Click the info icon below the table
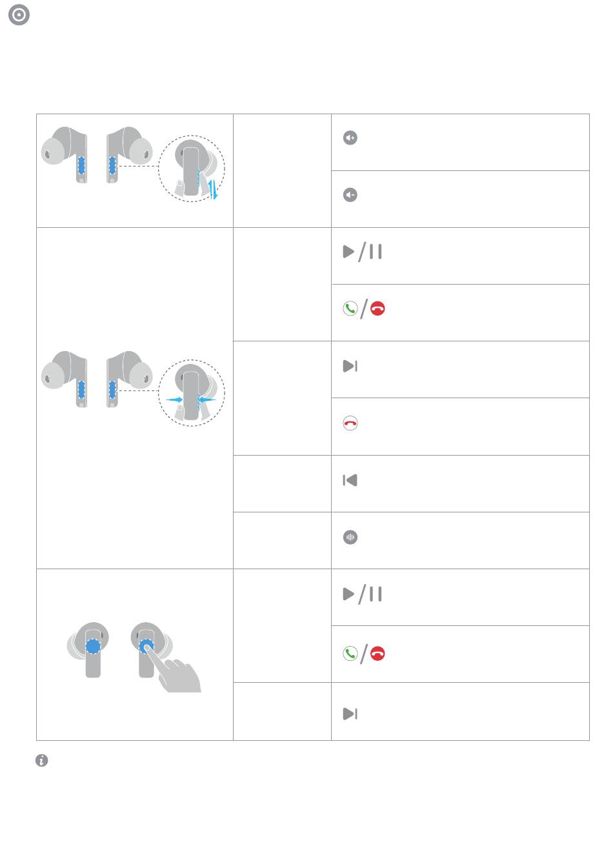This screenshot has height=868, width=613. (42, 761)
